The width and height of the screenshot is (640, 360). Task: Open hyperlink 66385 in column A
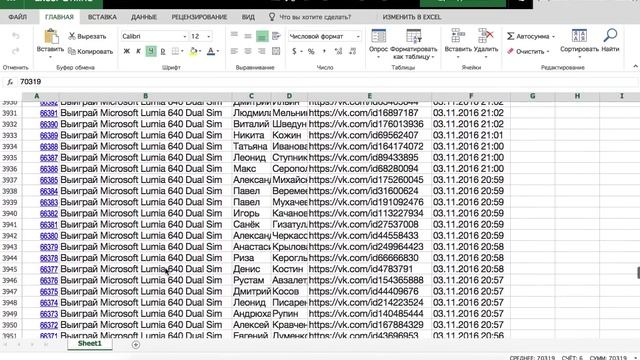[x=49, y=180]
